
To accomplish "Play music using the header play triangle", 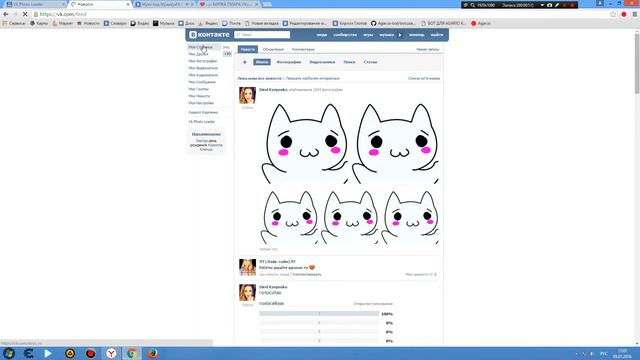I will (400, 35).
